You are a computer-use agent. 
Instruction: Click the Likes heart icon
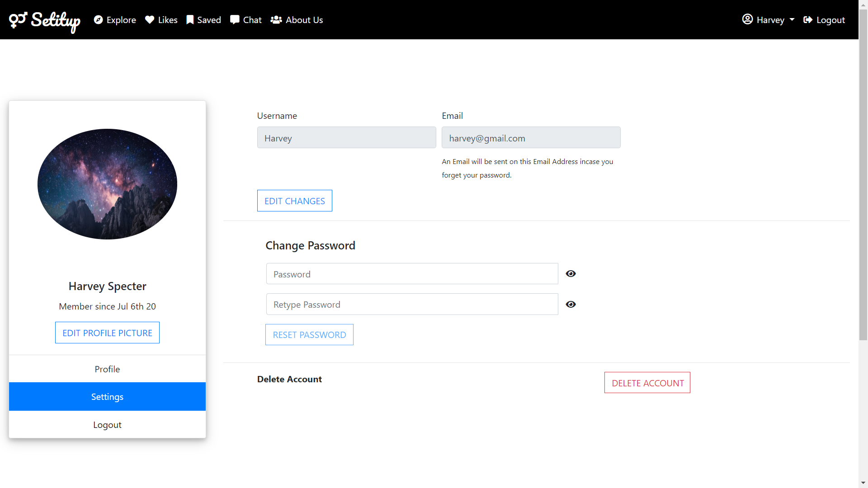(x=150, y=20)
